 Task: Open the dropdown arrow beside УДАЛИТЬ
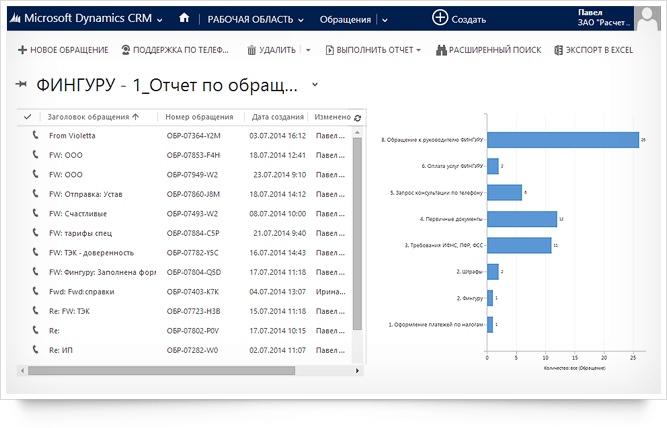308,50
